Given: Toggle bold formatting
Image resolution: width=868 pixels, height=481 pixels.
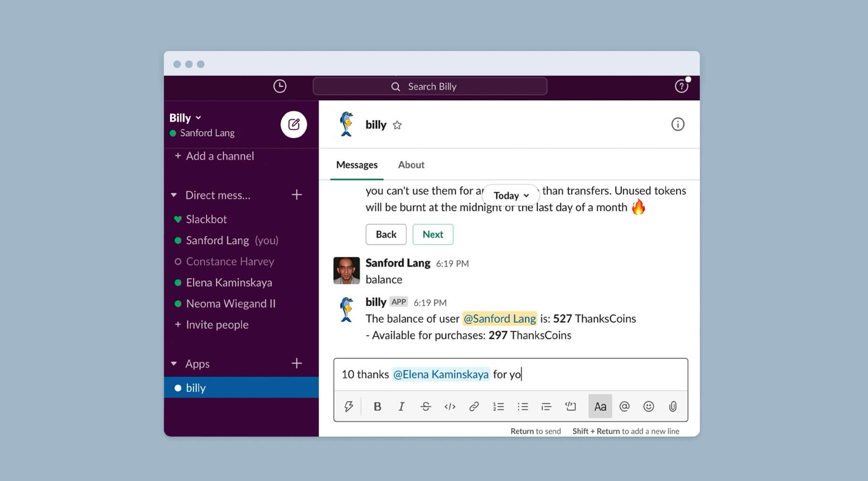Looking at the screenshot, I should click(377, 407).
